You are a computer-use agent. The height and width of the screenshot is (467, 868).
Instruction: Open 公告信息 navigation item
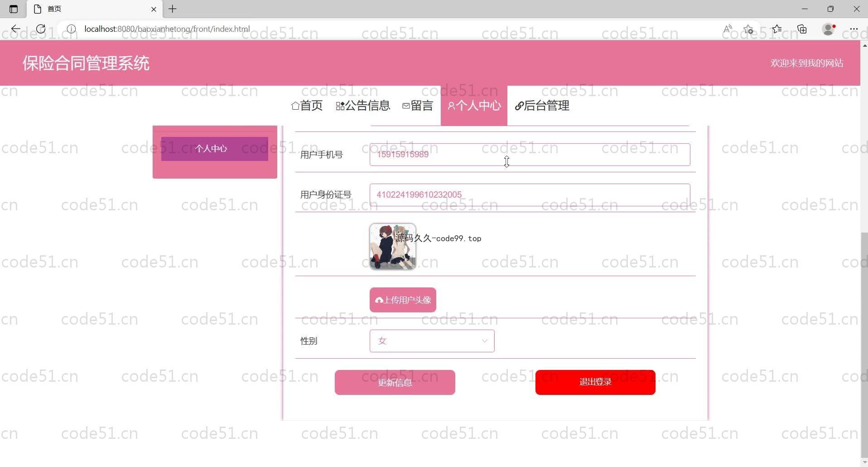tap(363, 106)
